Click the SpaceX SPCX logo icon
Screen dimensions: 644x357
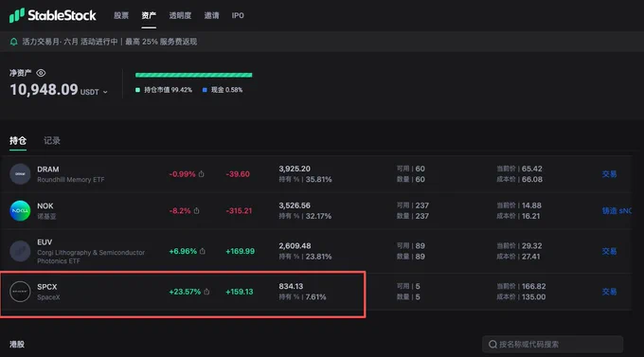click(x=20, y=292)
